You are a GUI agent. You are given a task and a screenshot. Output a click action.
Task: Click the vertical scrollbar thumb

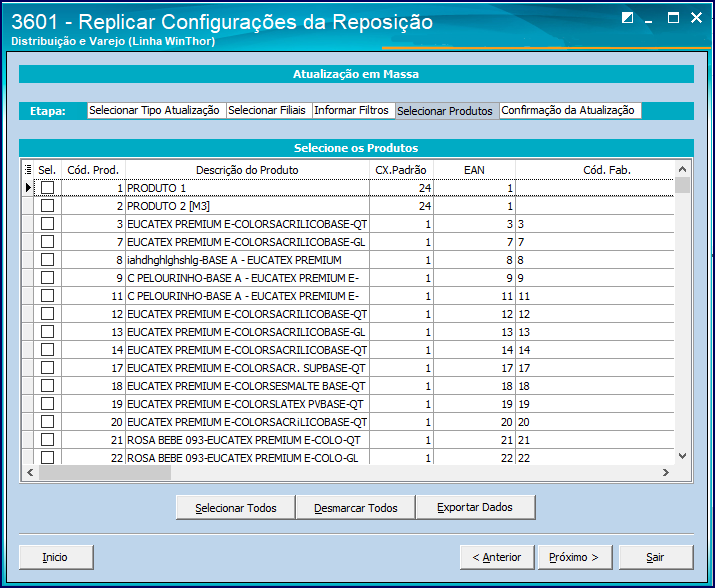(x=682, y=185)
